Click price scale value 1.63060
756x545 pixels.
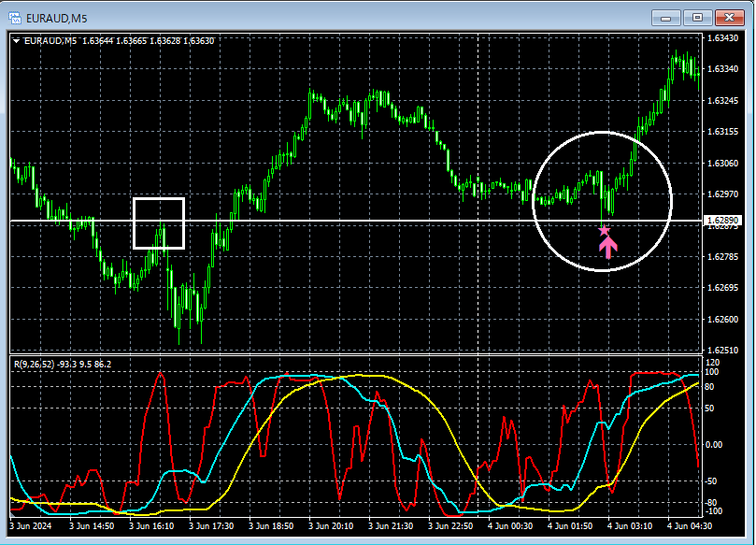pos(722,163)
